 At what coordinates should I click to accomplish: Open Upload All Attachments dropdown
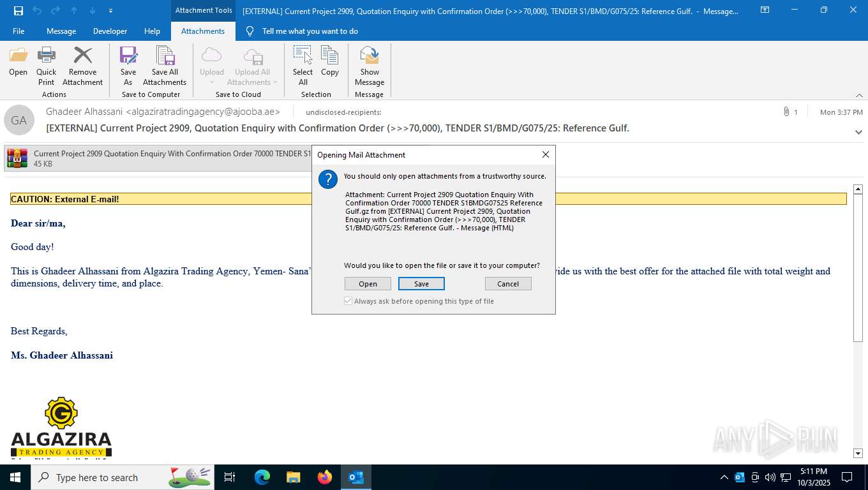pyautogui.click(x=253, y=66)
